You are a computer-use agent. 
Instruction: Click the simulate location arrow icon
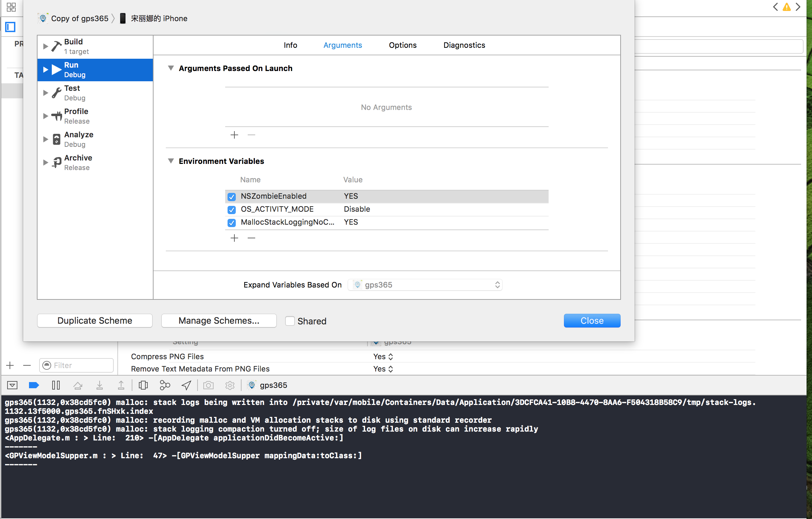186,385
